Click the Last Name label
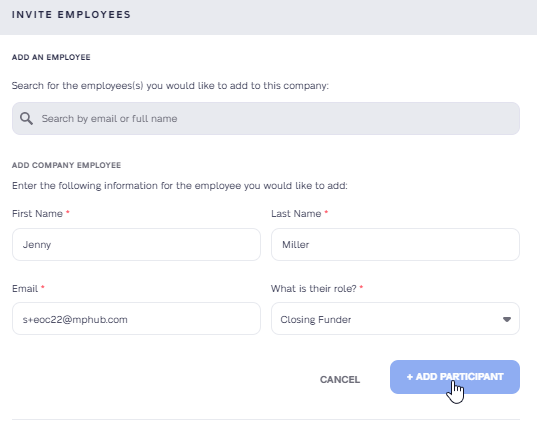This screenshot has width=537, height=421. 296,213
